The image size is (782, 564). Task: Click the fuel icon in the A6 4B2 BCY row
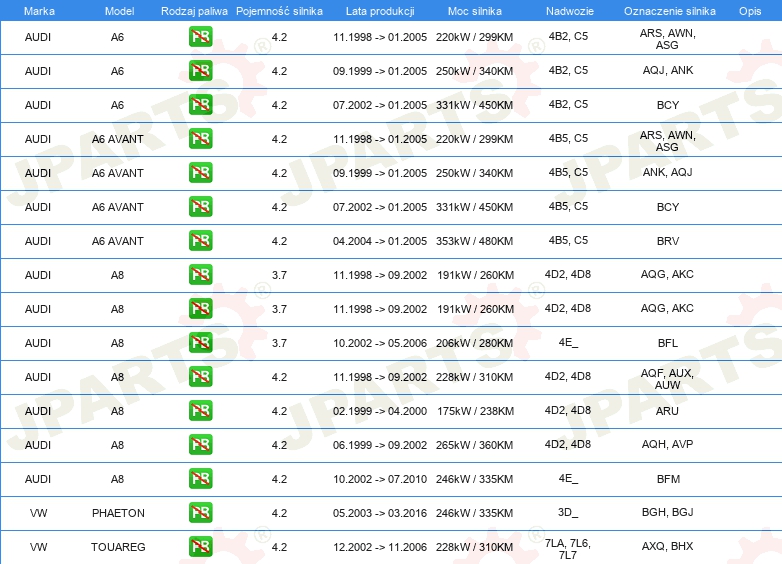click(200, 105)
